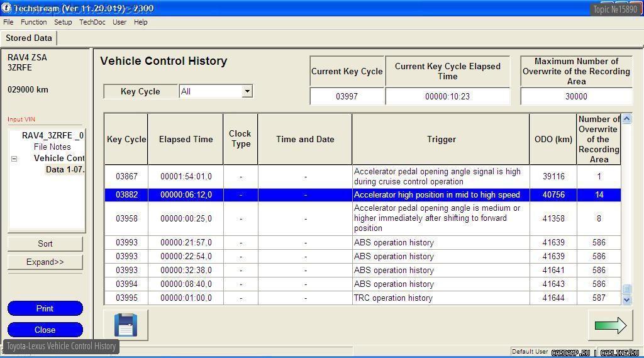
Task: Expand the left panel with Expand>> button
Action: pos(45,262)
